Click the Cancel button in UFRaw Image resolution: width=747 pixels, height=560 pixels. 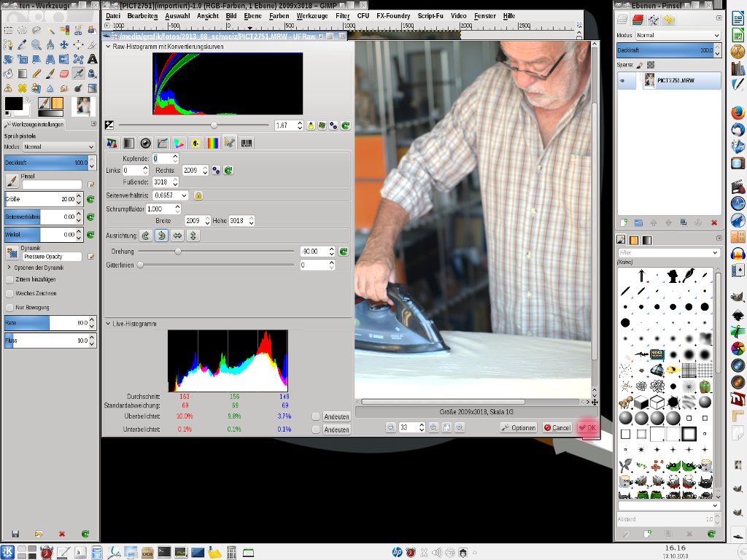[557, 427]
